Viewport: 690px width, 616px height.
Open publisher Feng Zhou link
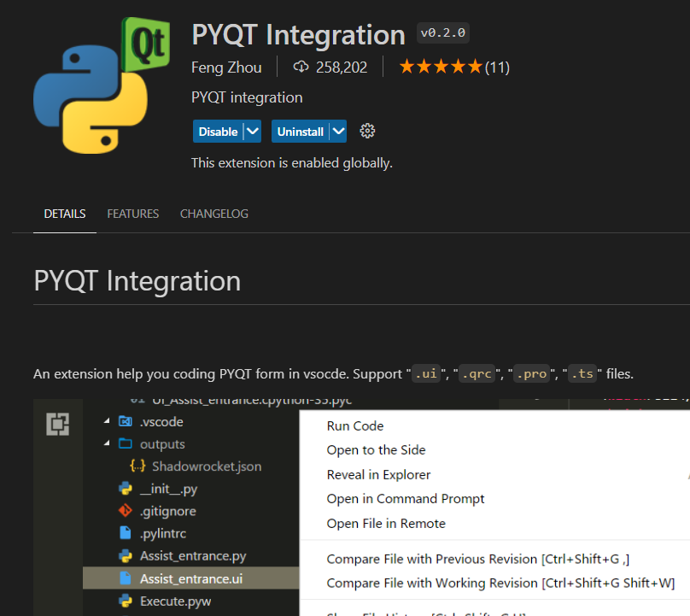click(226, 67)
